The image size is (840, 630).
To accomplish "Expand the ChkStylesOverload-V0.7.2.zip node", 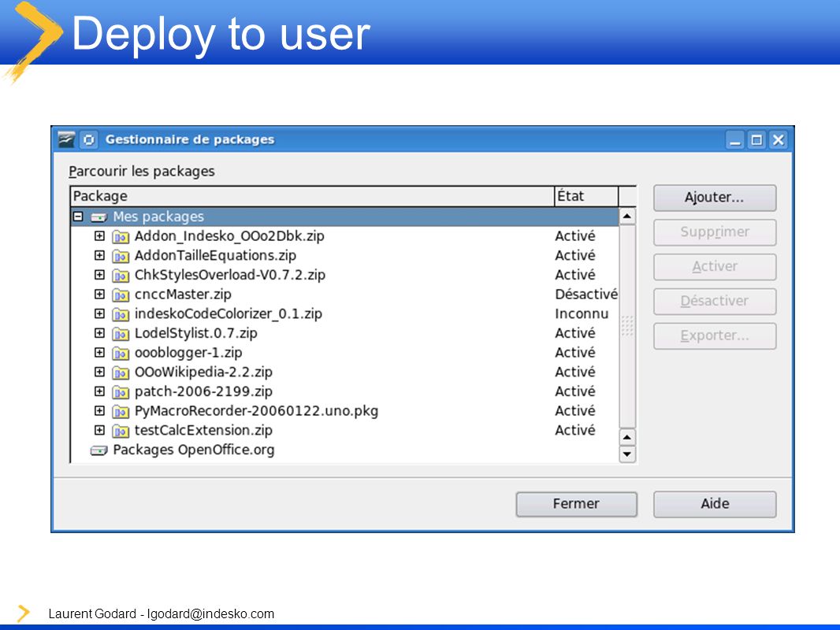I will pos(99,275).
